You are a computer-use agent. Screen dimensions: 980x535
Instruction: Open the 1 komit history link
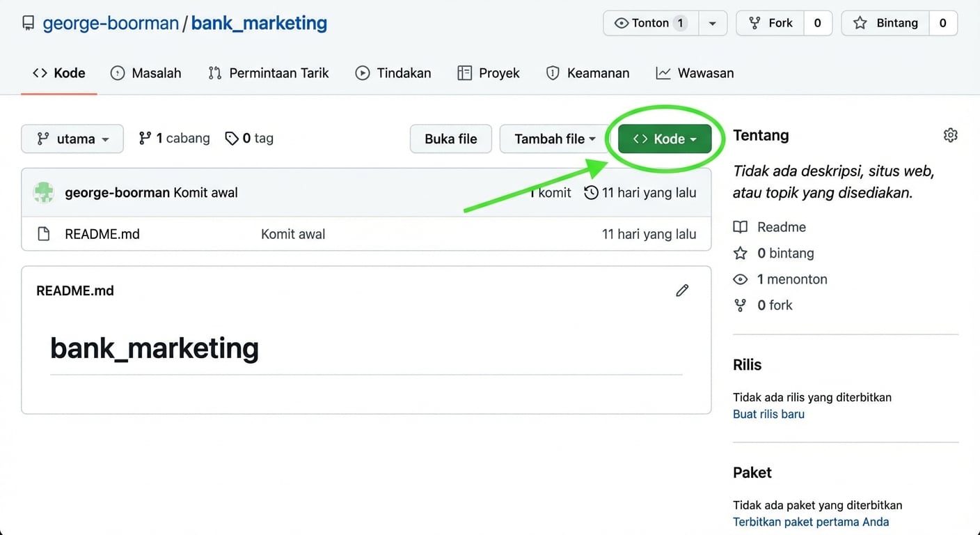[551, 192]
